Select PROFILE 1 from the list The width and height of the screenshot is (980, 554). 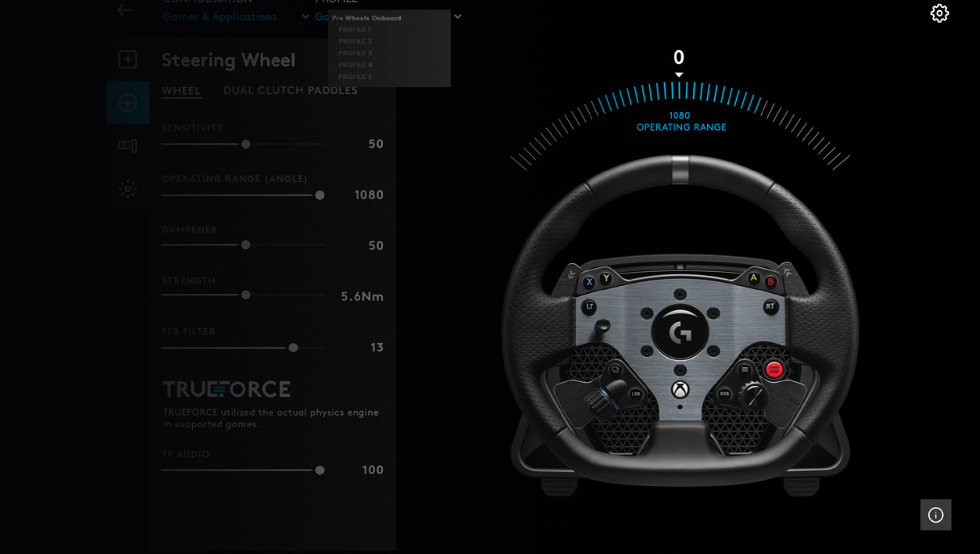[x=355, y=29]
